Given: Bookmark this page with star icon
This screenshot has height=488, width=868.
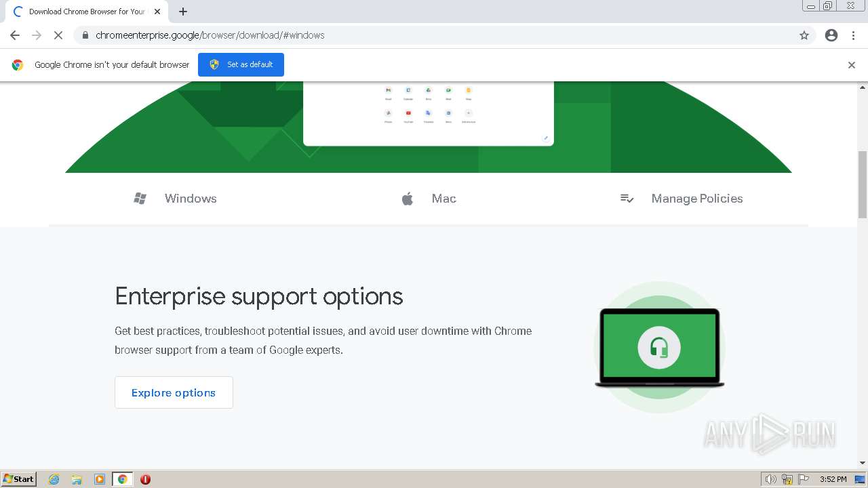Looking at the screenshot, I should 804,35.
